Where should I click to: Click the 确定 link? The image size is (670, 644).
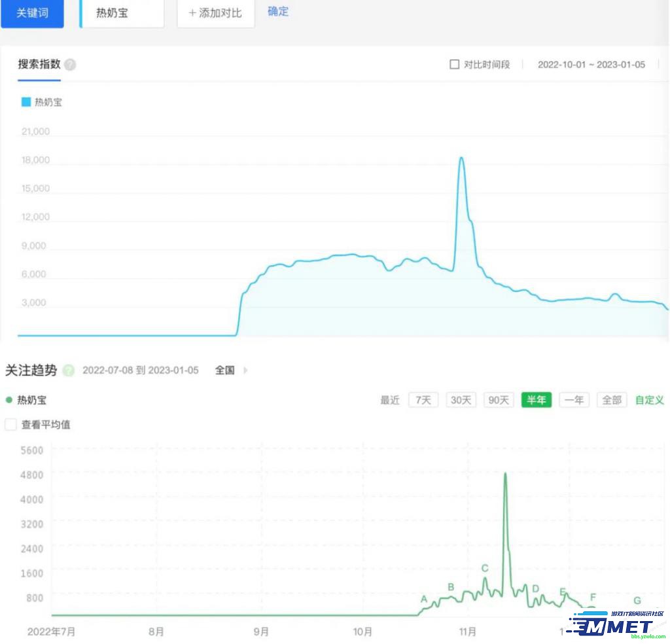[278, 12]
